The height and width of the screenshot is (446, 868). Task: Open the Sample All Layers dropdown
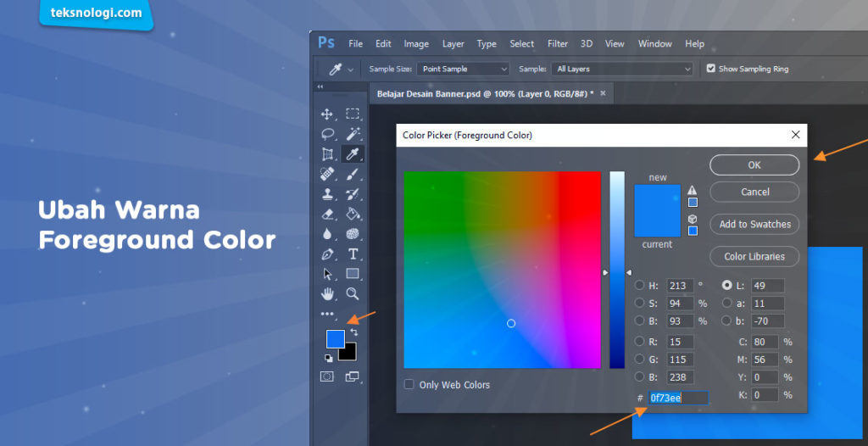coord(622,69)
